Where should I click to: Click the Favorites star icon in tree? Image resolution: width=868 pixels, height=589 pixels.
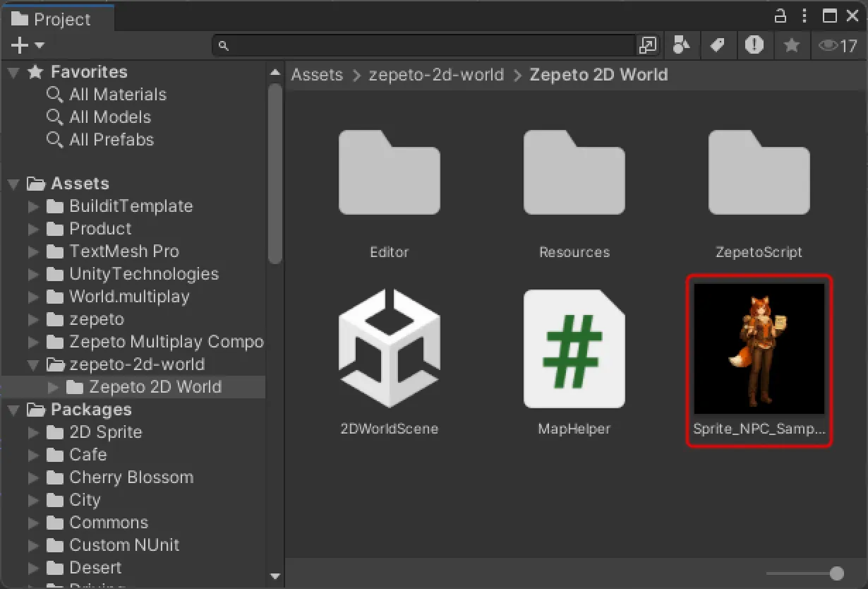(x=35, y=72)
